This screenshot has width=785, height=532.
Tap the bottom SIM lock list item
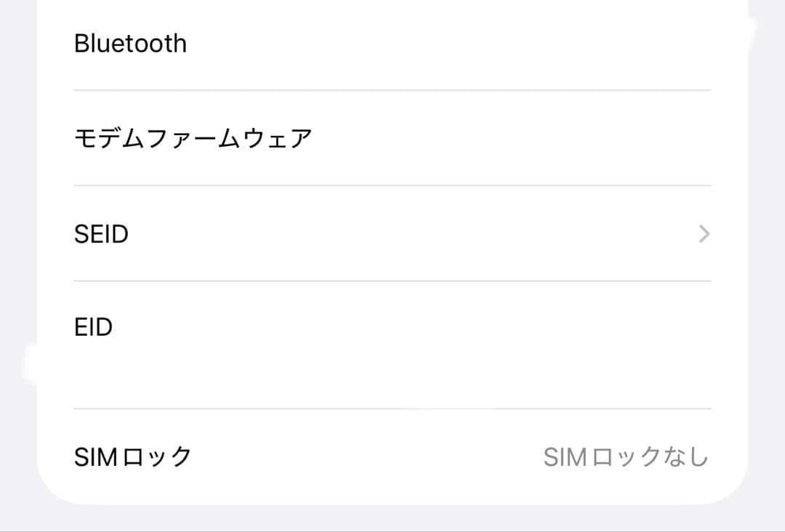pyautogui.click(x=392, y=456)
